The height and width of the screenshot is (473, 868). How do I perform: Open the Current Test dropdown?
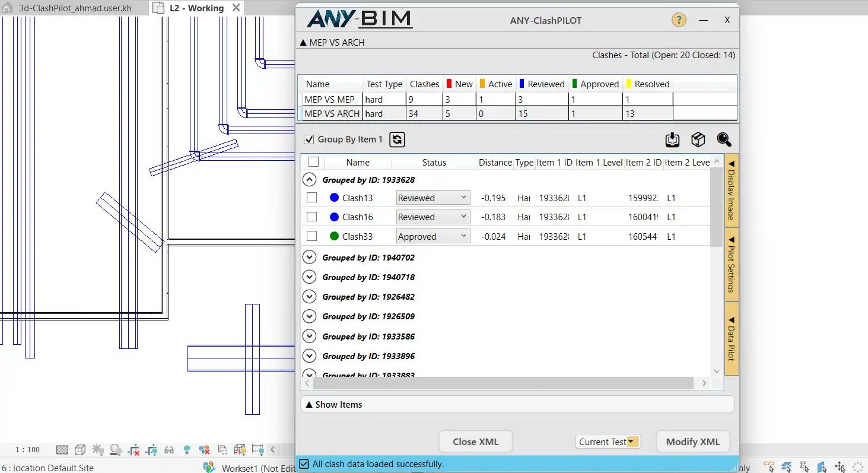(608, 442)
